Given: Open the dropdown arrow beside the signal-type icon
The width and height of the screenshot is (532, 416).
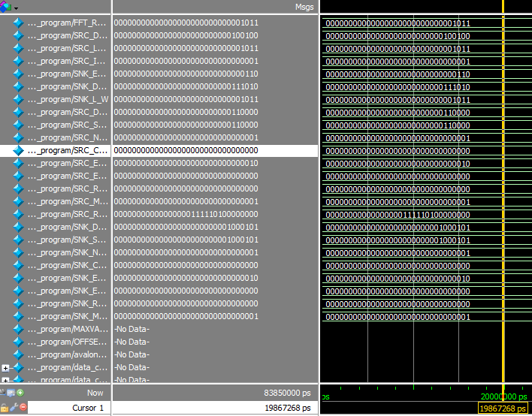Looking at the screenshot, I should (x=16, y=8).
